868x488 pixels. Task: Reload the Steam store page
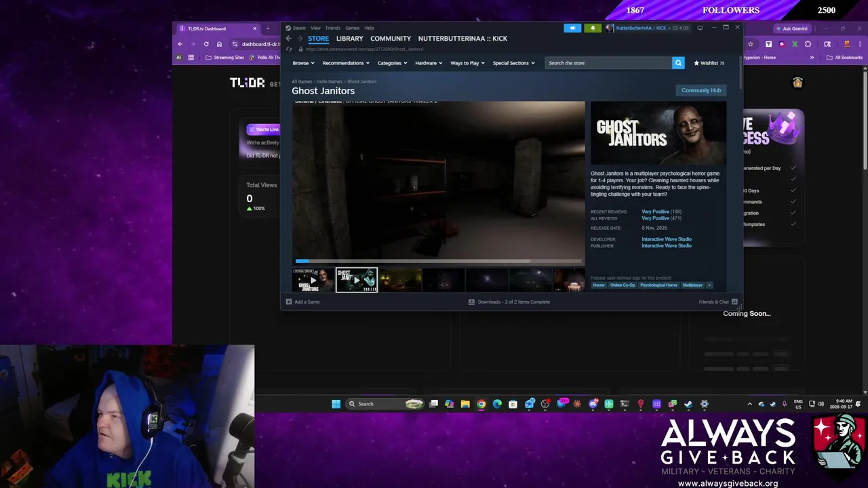click(290, 49)
